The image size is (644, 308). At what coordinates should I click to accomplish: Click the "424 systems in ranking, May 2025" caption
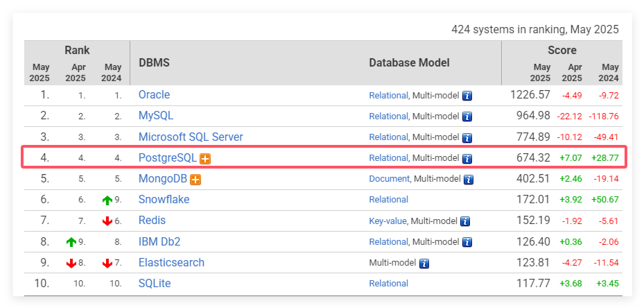(x=534, y=30)
